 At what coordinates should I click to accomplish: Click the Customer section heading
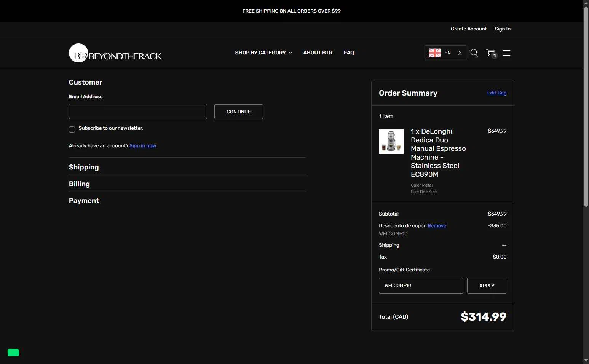[86, 82]
